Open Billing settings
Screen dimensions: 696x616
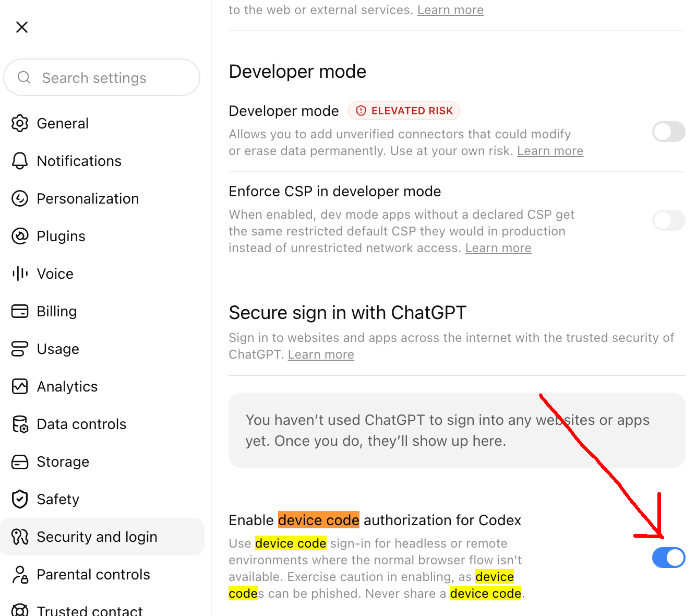point(102,311)
